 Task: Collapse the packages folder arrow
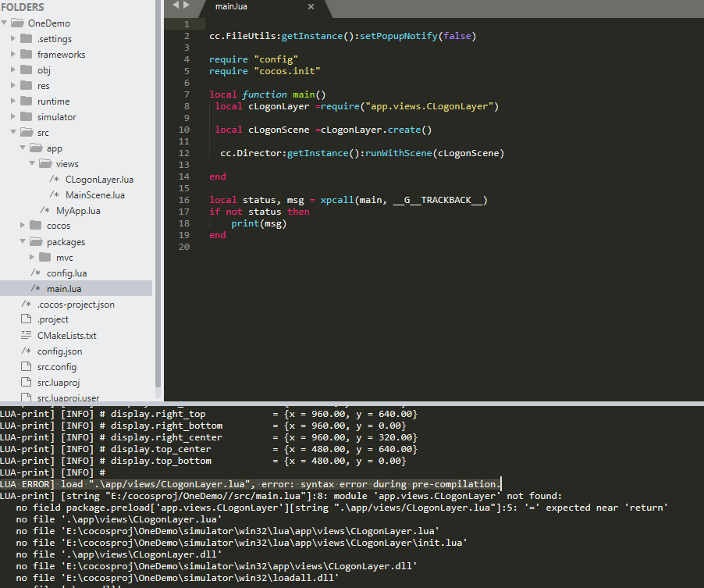click(23, 241)
